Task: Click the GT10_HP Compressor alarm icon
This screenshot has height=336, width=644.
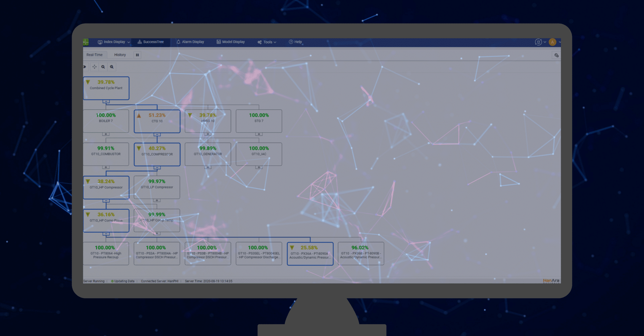Action: [x=88, y=182]
